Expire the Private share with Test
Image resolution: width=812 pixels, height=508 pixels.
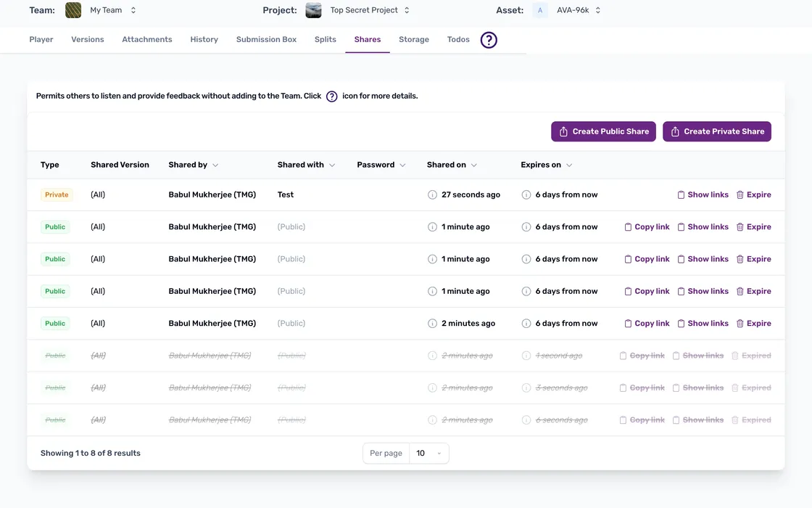click(x=753, y=195)
